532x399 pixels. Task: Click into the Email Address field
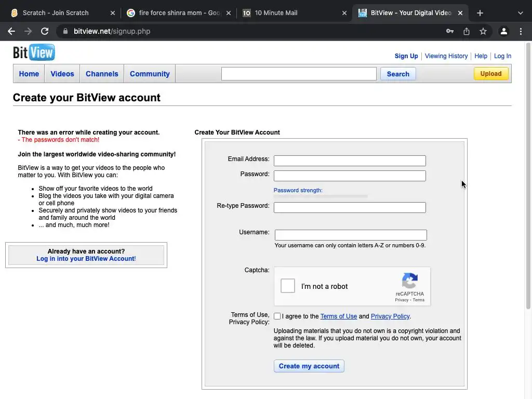(x=350, y=161)
